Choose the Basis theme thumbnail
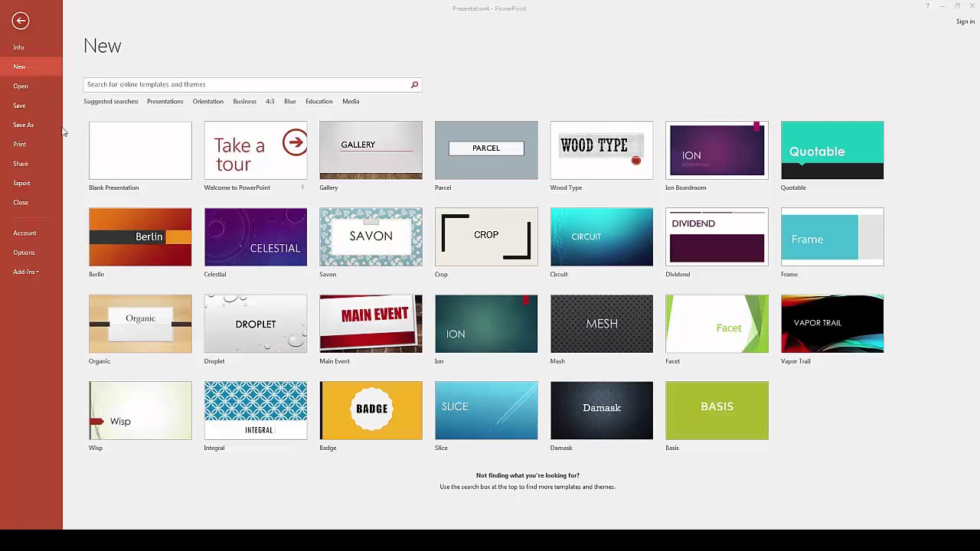Image resolution: width=980 pixels, height=551 pixels. (717, 411)
